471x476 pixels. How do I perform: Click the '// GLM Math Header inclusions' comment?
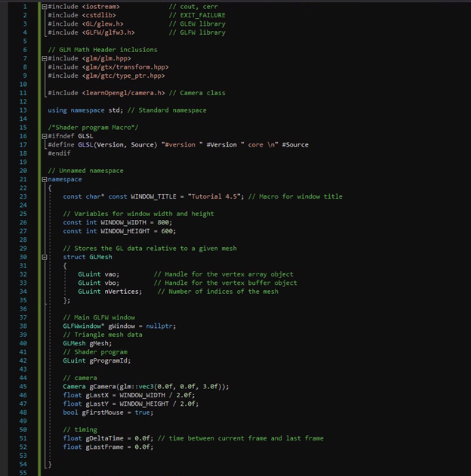pyautogui.click(x=103, y=50)
